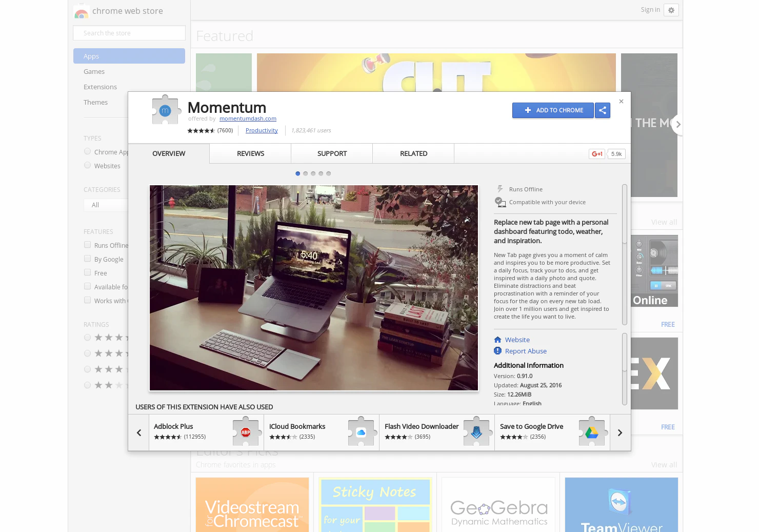Select the third screenshot pagination dot
This screenshot has height=532, width=759.
(x=313, y=173)
